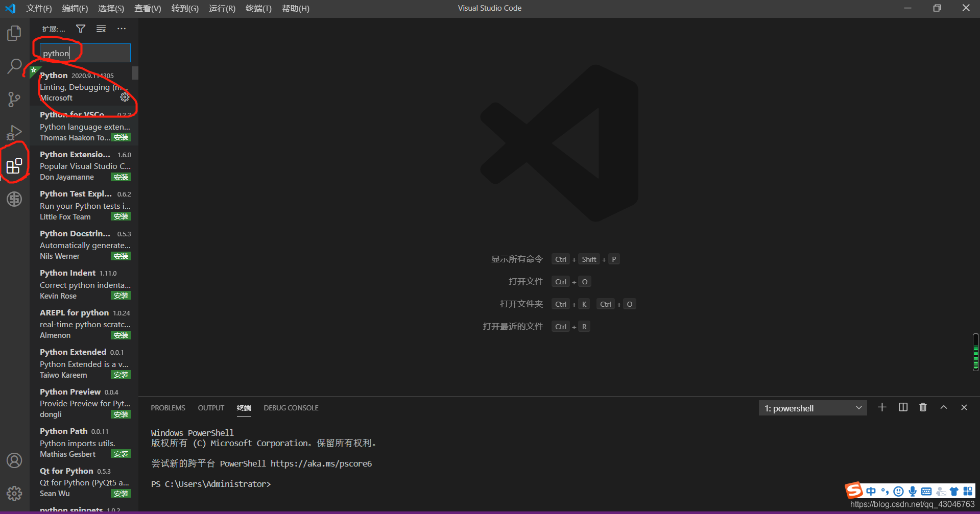The image size is (980, 514).
Task: Select Python Preview extension title
Action: pyautogui.click(x=70, y=391)
